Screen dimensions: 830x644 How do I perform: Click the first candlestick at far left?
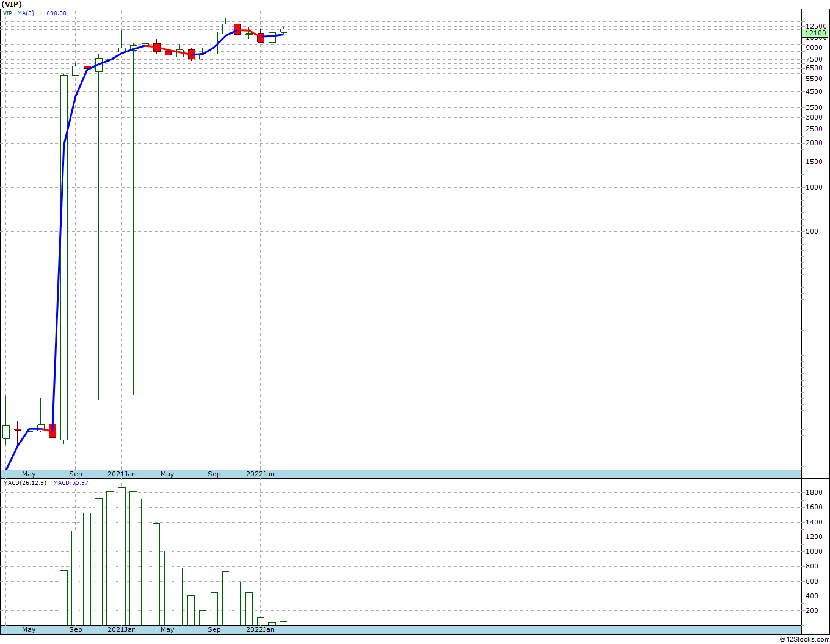click(x=6, y=432)
